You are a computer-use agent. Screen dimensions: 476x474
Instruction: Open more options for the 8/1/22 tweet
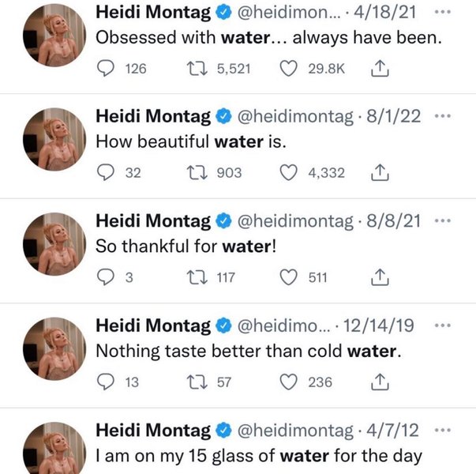[x=443, y=115]
